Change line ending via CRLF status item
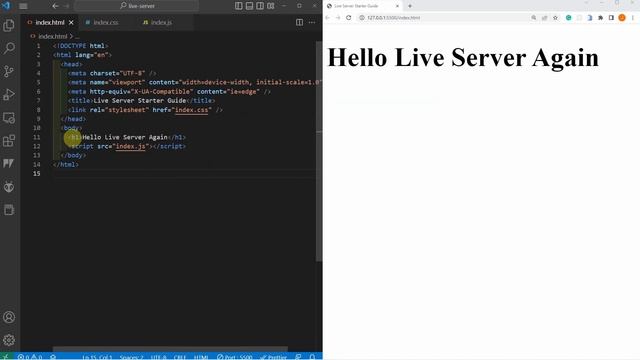640x360 pixels. [x=180, y=357]
